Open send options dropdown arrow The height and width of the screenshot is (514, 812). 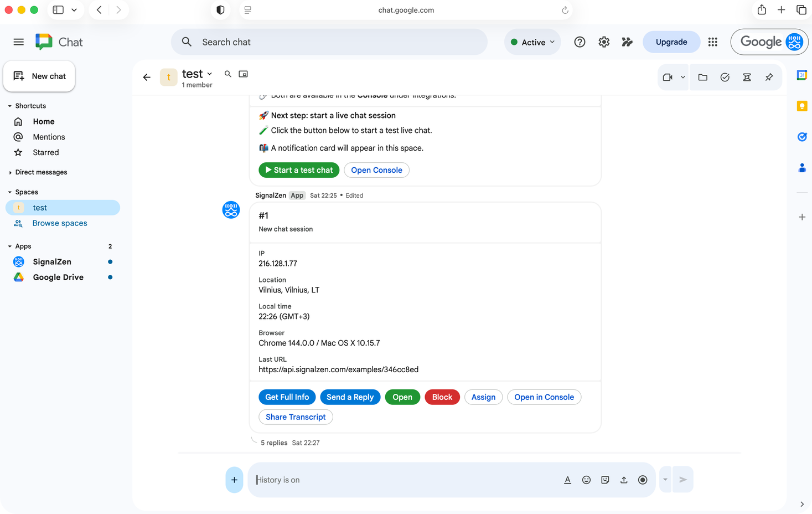(x=665, y=480)
